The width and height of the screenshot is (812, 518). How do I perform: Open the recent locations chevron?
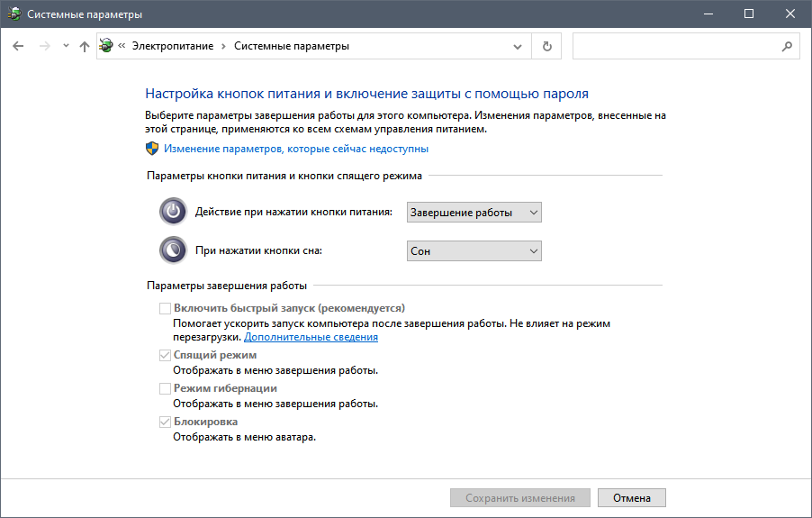tap(66, 46)
